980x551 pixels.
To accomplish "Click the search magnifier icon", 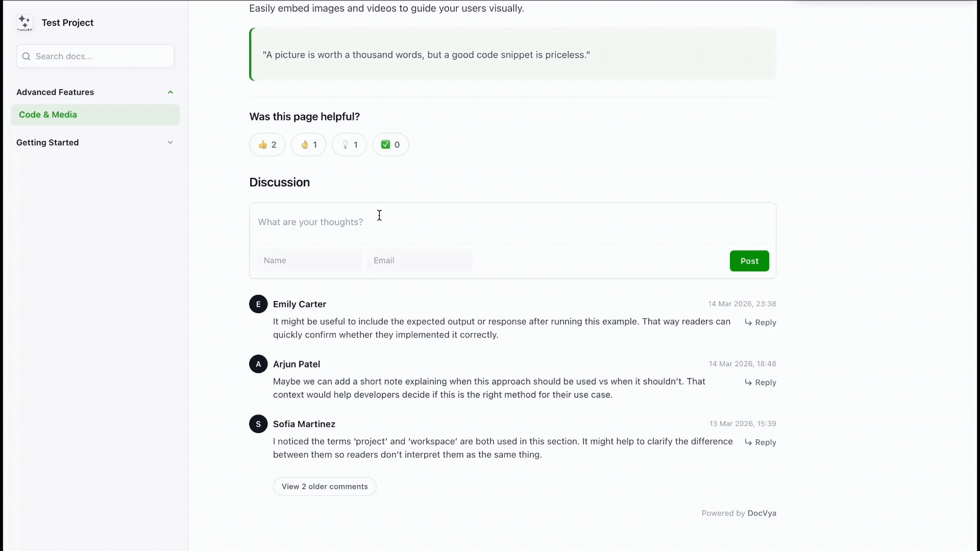I will 26,56.
